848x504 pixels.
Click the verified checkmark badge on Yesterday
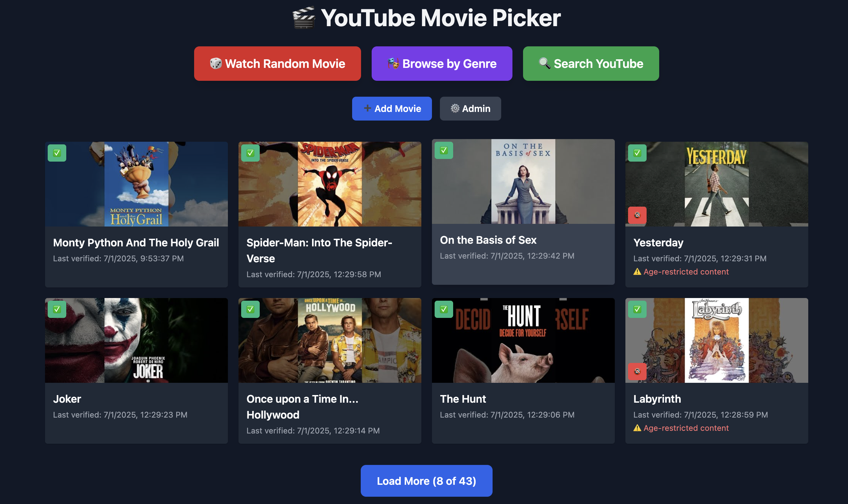click(637, 153)
